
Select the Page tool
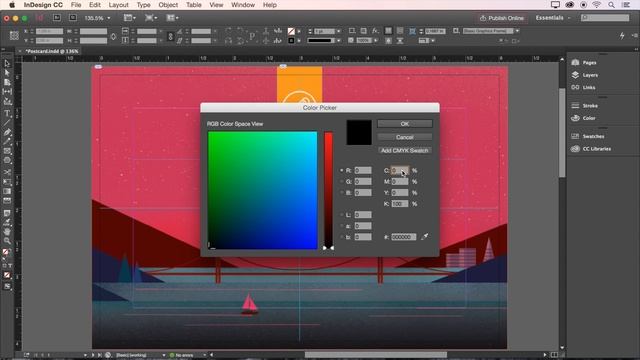point(7,82)
